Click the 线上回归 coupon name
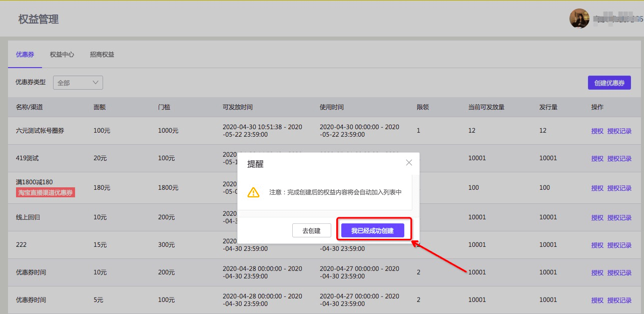Screen dimensions: 644x314 pos(31,217)
